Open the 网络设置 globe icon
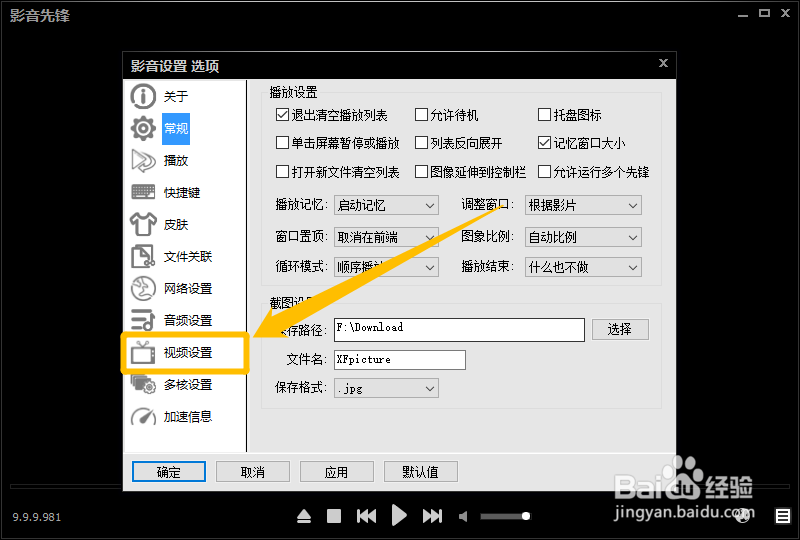 click(143, 288)
